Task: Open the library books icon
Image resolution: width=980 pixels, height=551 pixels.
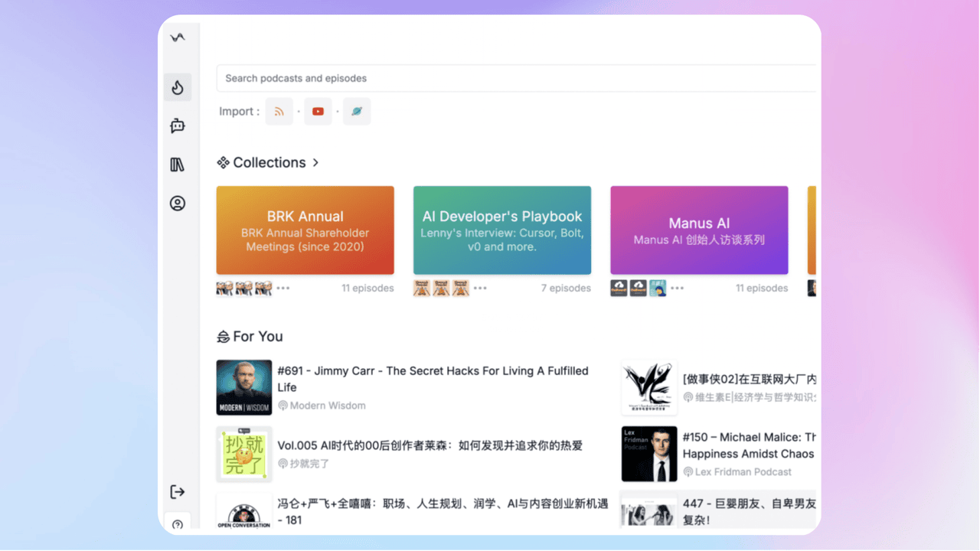Action: (x=178, y=165)
